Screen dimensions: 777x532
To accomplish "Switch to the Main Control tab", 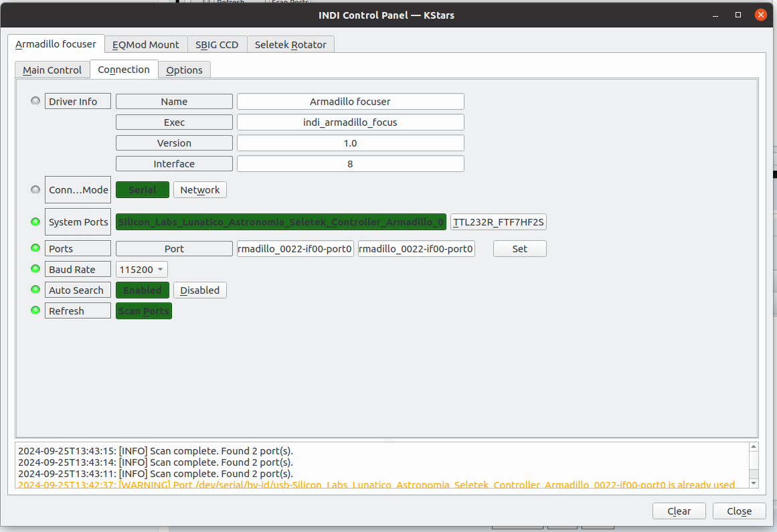I will pyautogui.click(x=52, y=70).
